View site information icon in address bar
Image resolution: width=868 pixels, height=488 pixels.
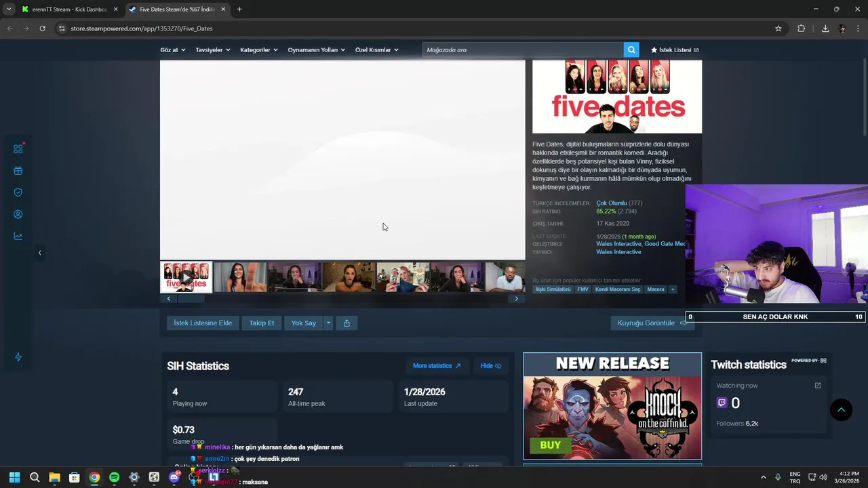click(62, 28)
